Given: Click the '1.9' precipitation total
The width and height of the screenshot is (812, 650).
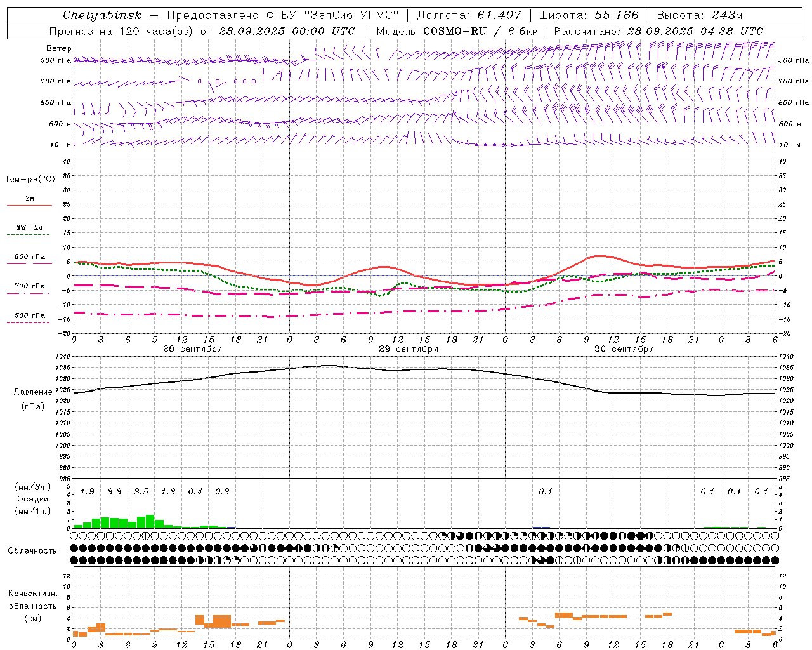Looking at the screenshot, I should (x=88, y=492).
